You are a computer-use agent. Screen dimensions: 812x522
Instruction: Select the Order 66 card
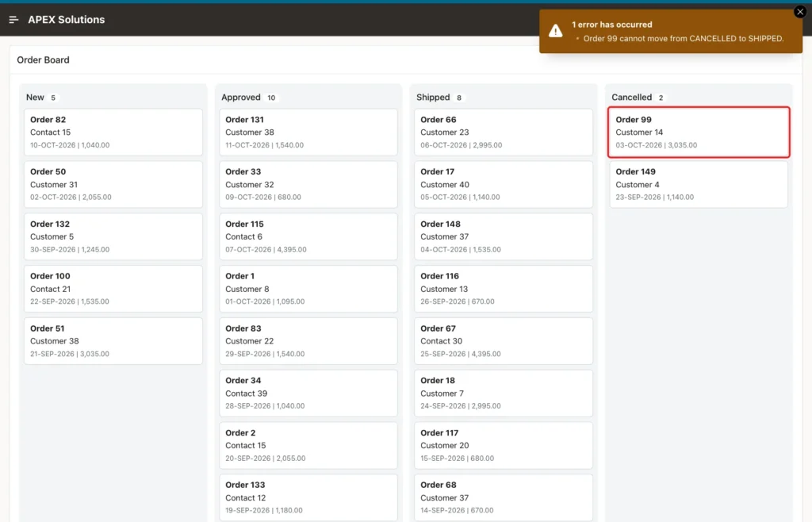pos(504,132)
